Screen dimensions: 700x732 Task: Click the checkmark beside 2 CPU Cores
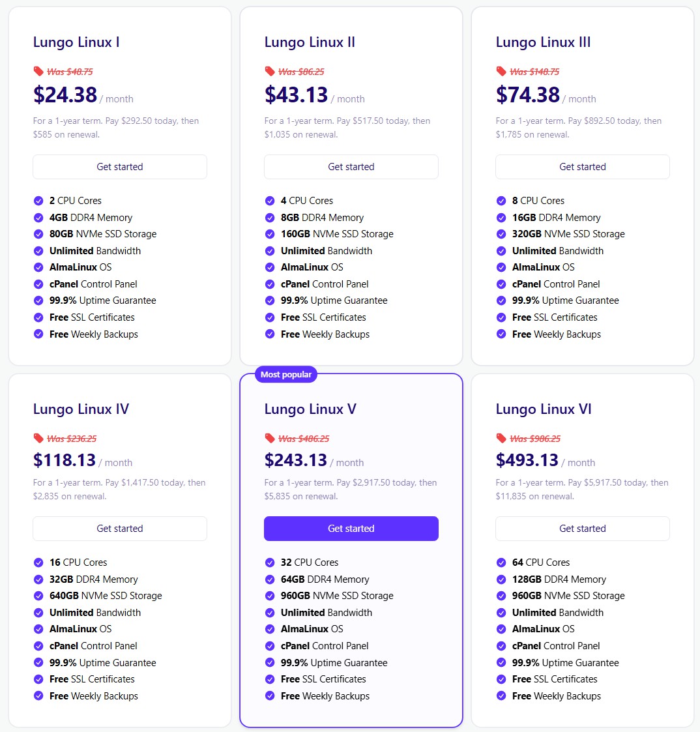point(38,200)
